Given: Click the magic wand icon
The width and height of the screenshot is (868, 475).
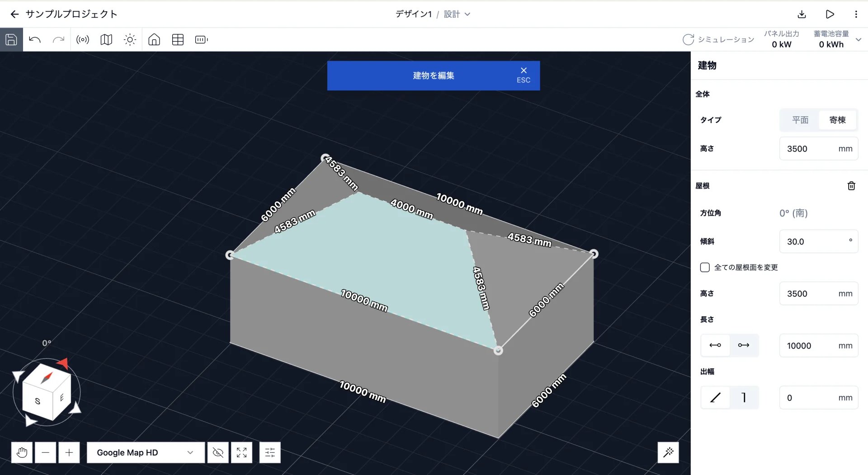Looking at the screenshot, I should (x=668, y=452).
